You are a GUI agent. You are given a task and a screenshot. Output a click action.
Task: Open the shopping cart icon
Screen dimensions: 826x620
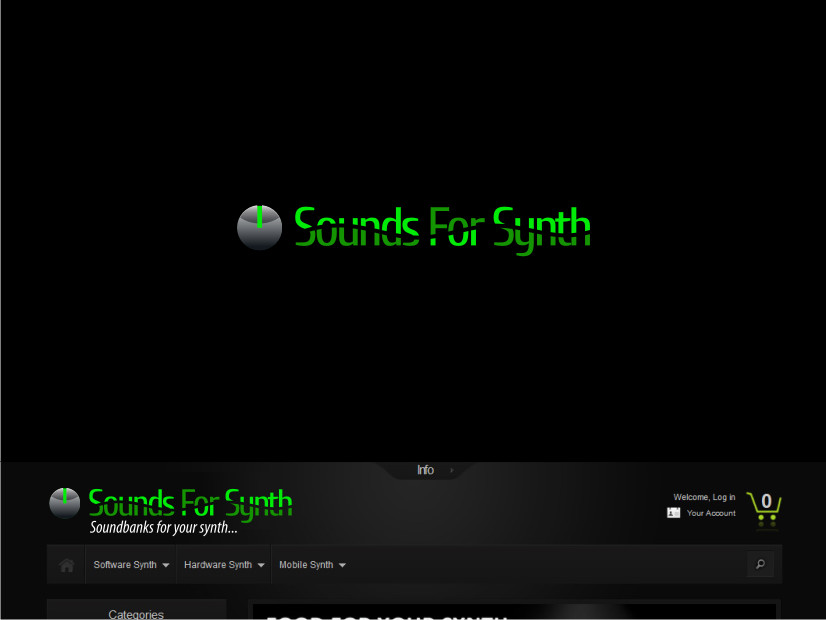764,509
